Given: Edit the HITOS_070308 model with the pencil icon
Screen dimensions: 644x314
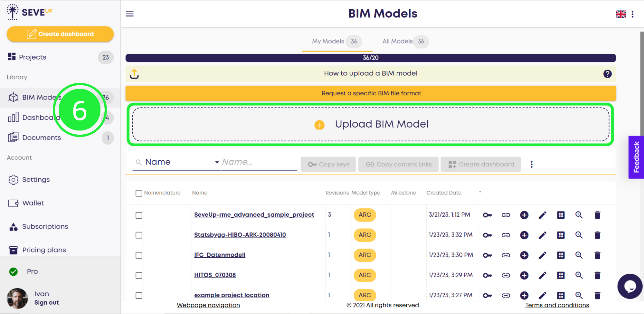Looking at the screenshot, I should click(x=542, y=275).
